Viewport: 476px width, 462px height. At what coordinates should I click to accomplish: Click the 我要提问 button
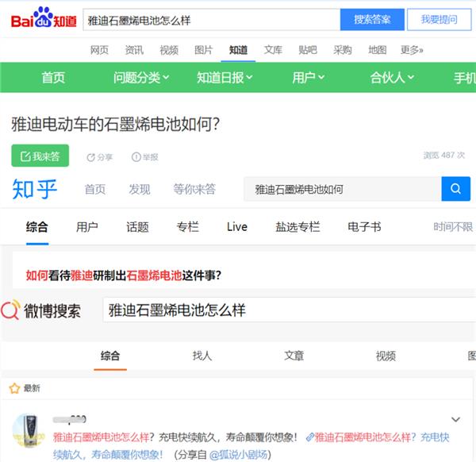tap(439, 20)
